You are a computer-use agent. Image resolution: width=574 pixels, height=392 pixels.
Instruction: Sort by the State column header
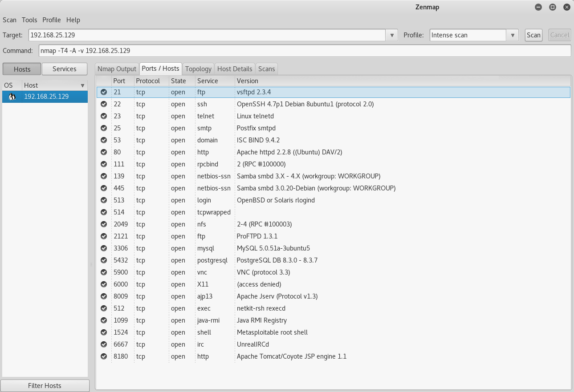pyautogui.click(x=182, y=81)
